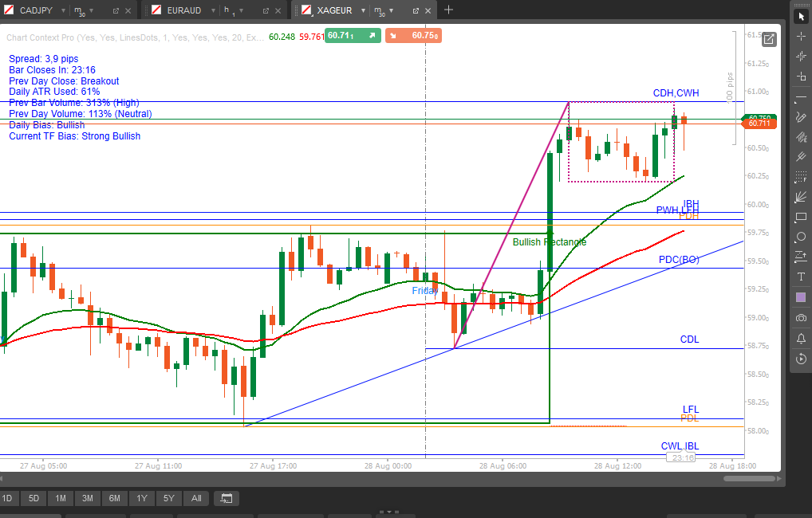Image resolution: width=812 pixels, height=518 pixels.
Task: Click the CWL,IBL level label
Action: (680, 446)
